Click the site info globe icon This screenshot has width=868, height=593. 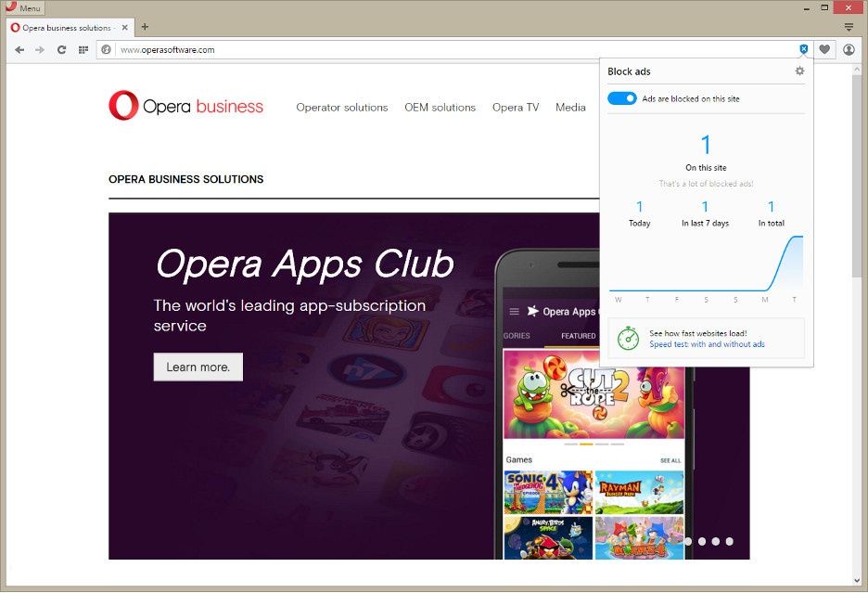tap(107, 49)
